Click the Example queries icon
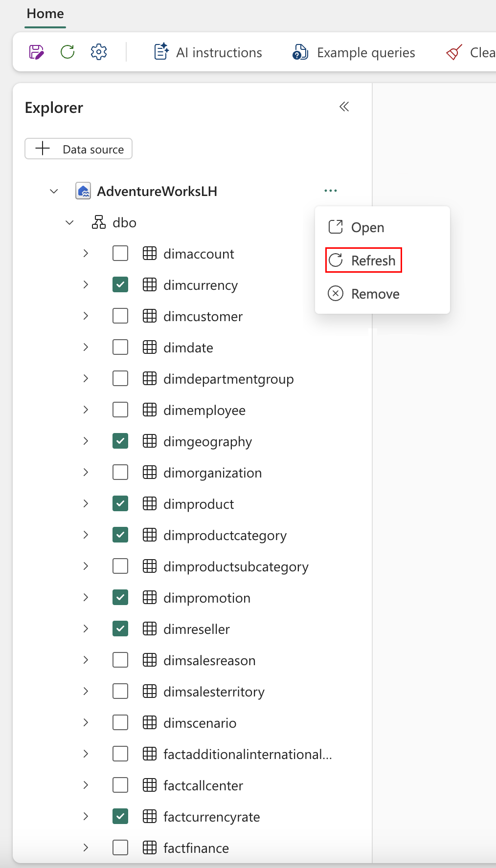 [300, 52]
